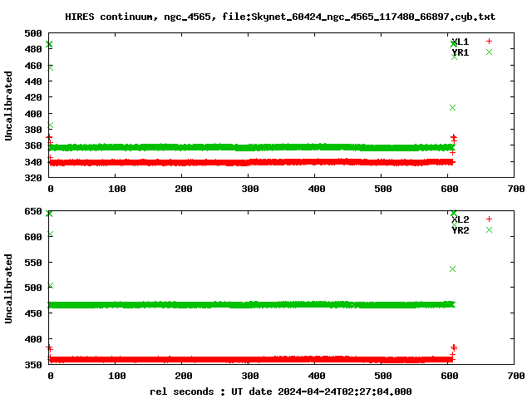532x399 pixels.
Task: Click the 'rel seconds : UT date' axis caption
Action: pyautogui.click(x=281, y=392)
